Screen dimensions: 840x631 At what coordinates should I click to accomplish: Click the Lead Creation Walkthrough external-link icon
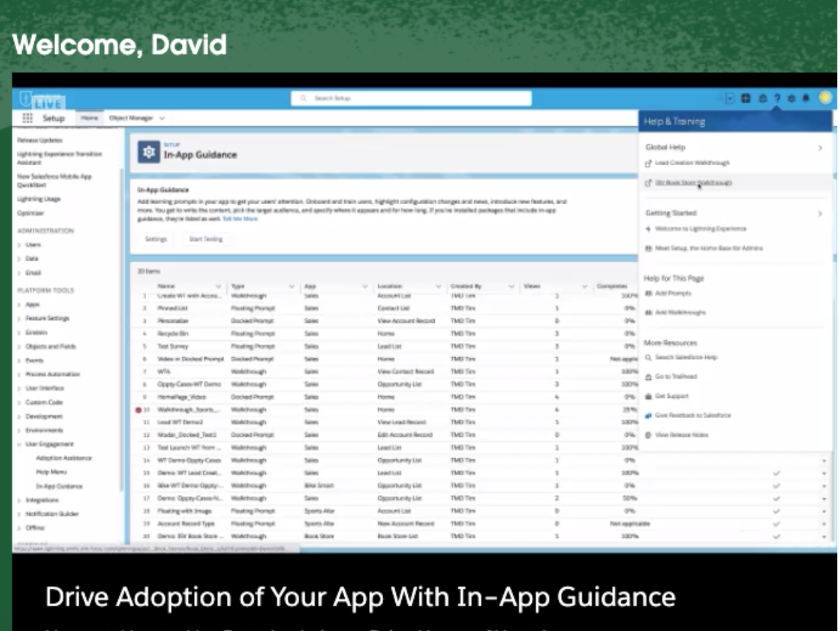[648, 163]
